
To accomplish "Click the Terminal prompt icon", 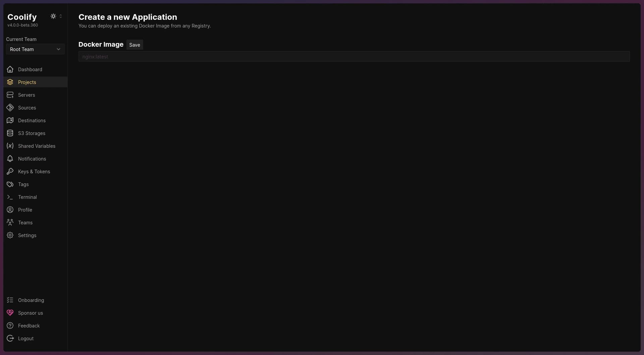I will [x=10, y=197].
